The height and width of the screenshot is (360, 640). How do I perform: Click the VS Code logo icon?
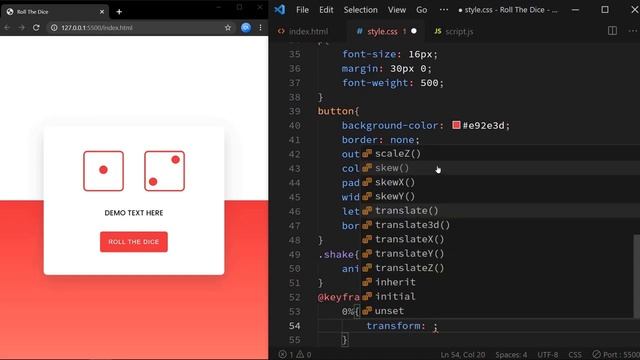pyautogui.click(x=280, y=10)
